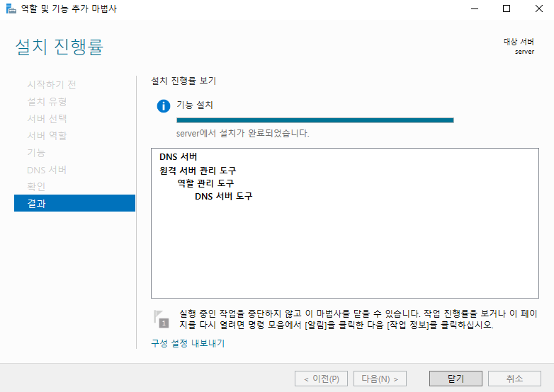
Task: Click the wizard app icon in title bar
Action: (11, 8)
